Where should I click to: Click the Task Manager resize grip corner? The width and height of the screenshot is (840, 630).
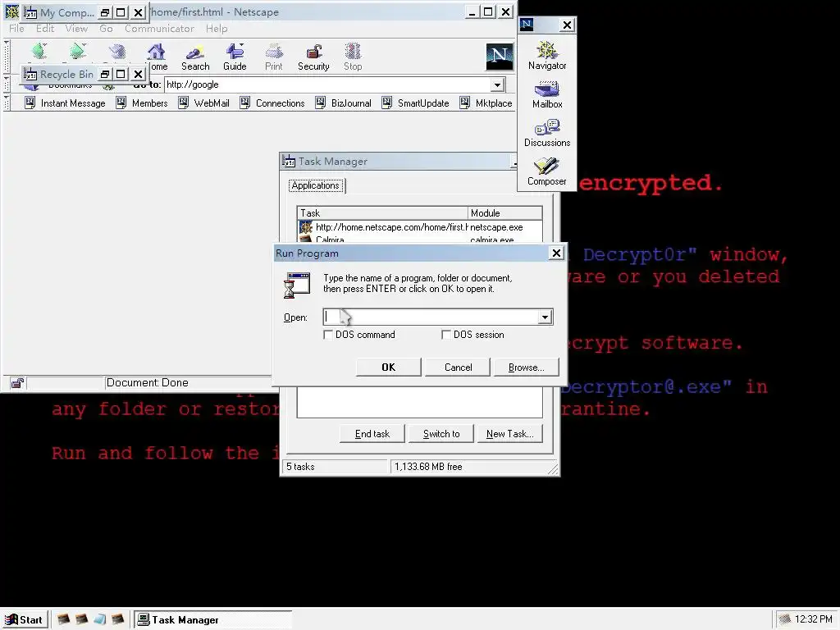(554, 469)
